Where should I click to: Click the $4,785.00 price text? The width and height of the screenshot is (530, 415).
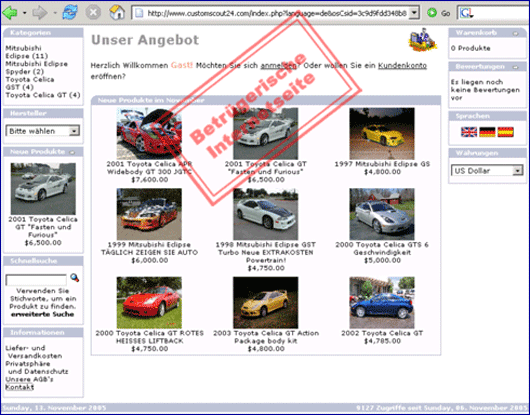coord(382,341)
